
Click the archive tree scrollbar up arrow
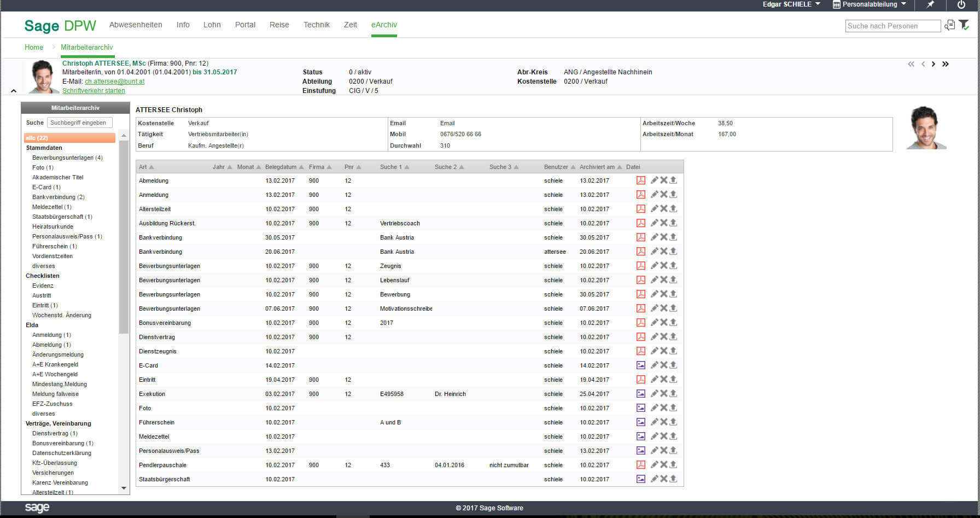click(x=124, y=135)
